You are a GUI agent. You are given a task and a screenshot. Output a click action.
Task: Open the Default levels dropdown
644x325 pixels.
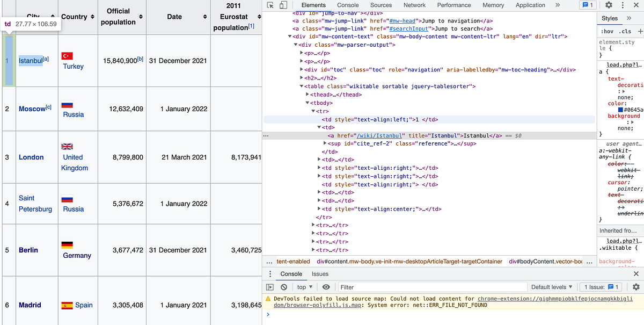click(x=552, y=287)
